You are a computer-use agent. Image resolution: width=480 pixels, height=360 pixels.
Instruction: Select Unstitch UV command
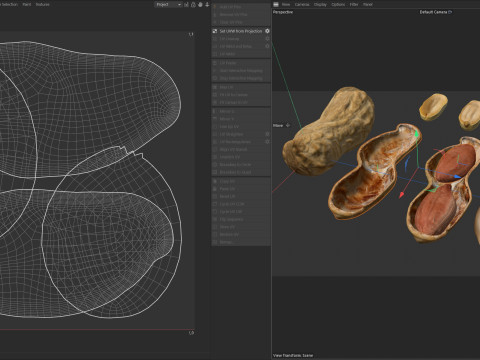(x=241, y=157)
